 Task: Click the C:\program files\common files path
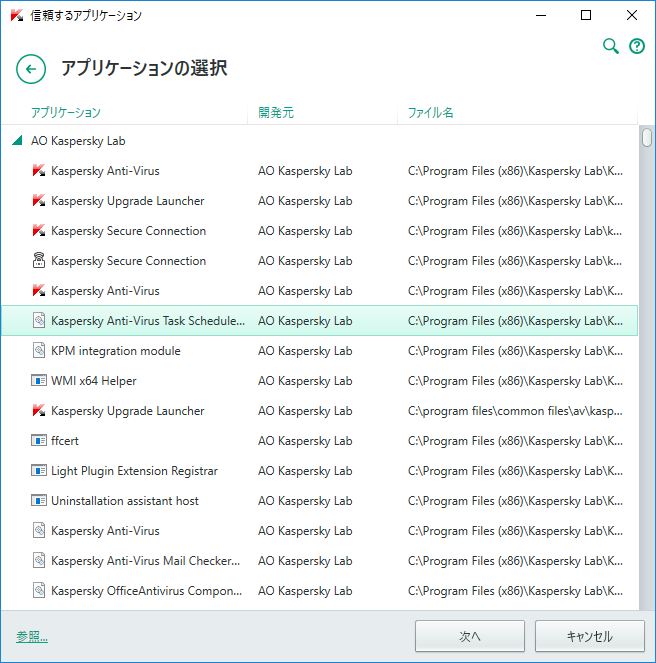[515, 411]
